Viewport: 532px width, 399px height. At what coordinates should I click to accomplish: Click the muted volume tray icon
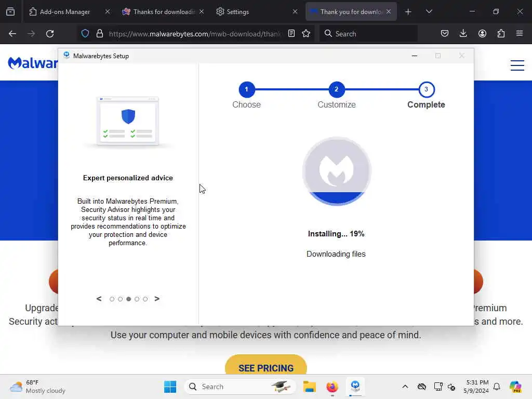(451, 387)
